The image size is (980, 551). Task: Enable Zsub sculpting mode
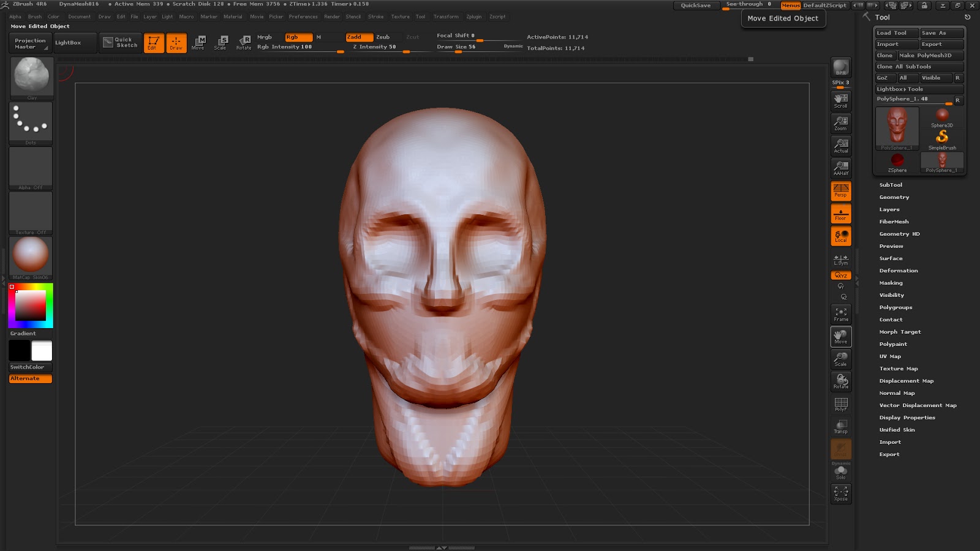tap(383, 37)
